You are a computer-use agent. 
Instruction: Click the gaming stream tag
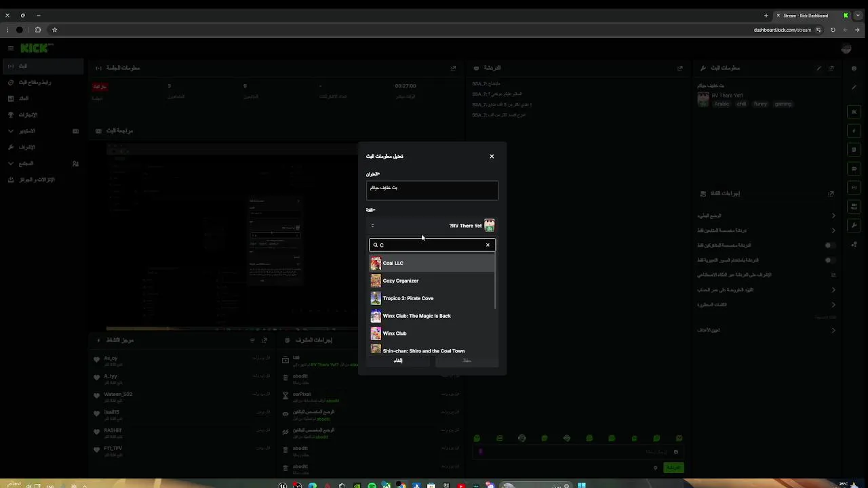pyautogui.click(x=783, y=104)
